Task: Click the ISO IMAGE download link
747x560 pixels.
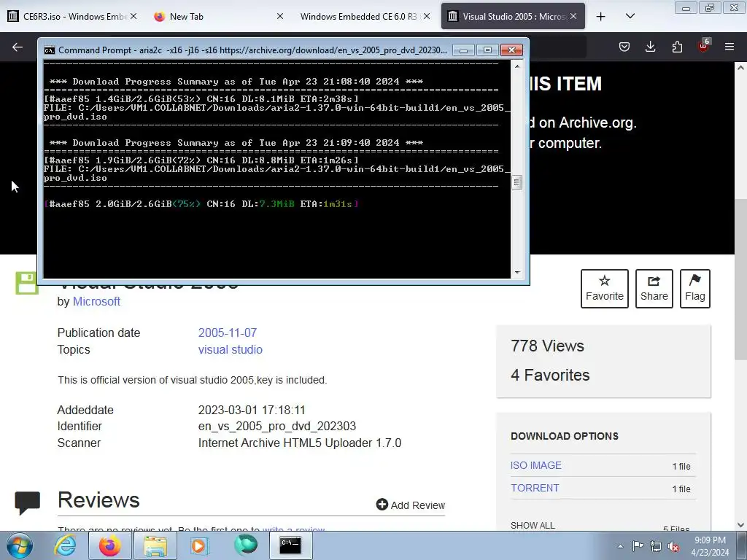Action: tap(536, 465)
